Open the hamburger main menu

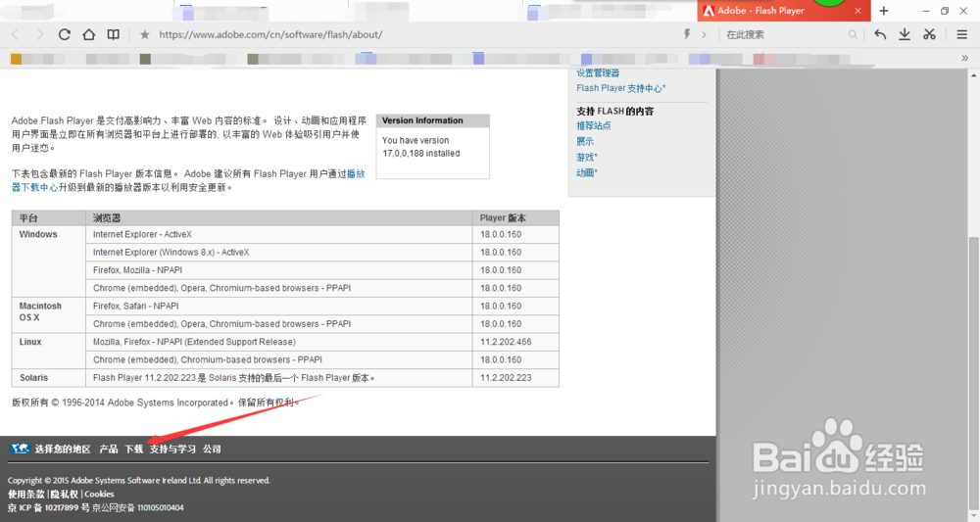click(962, 35)
